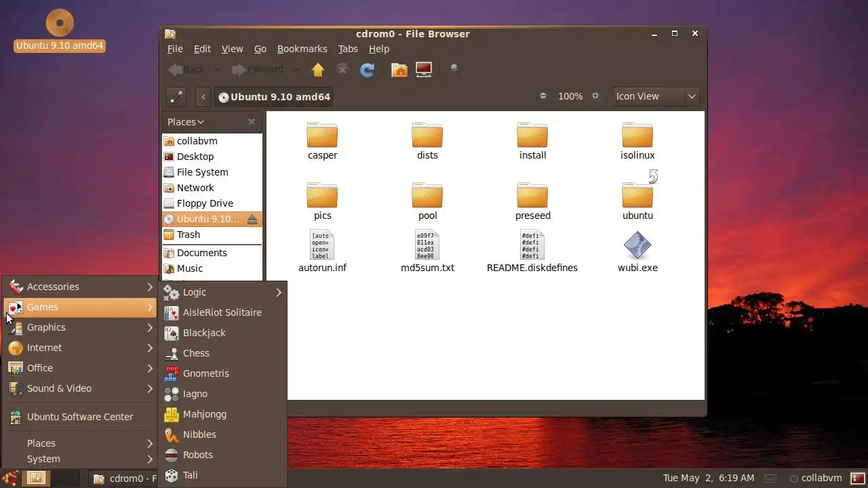Open File System in Places sidebar
This screenshot has width=868, height=488.
pyautogui.click(x=212, y=172)
